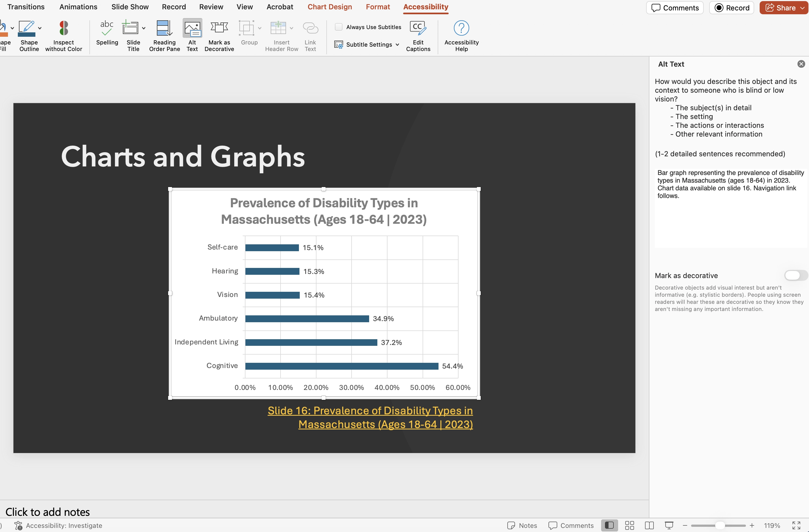Expand Slide Title dropdown arrow
This screenshot has width=809, height=532.
(144, 28)
